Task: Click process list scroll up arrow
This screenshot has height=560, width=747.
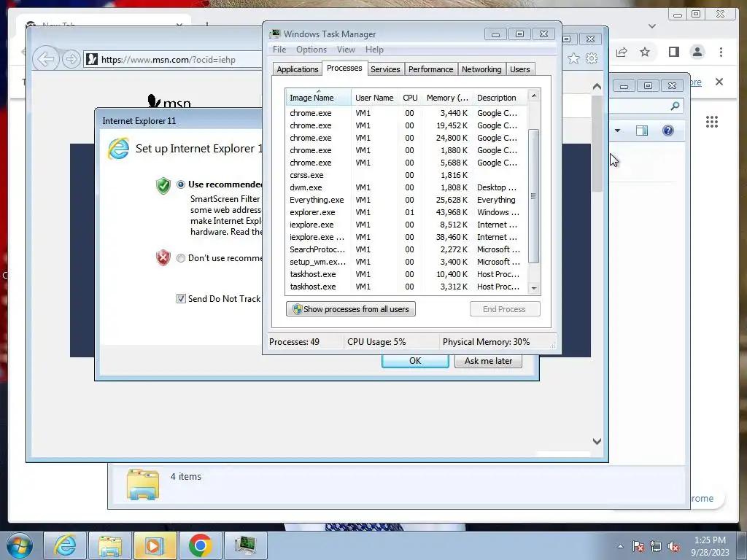Action: [533, 96]
